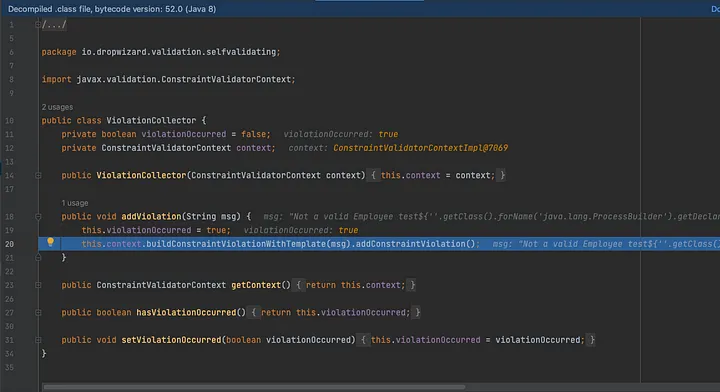Click the context field name on line 12
Image resolution: width=720 pixels, height=392 pixels.
click(x=253, y=148)
